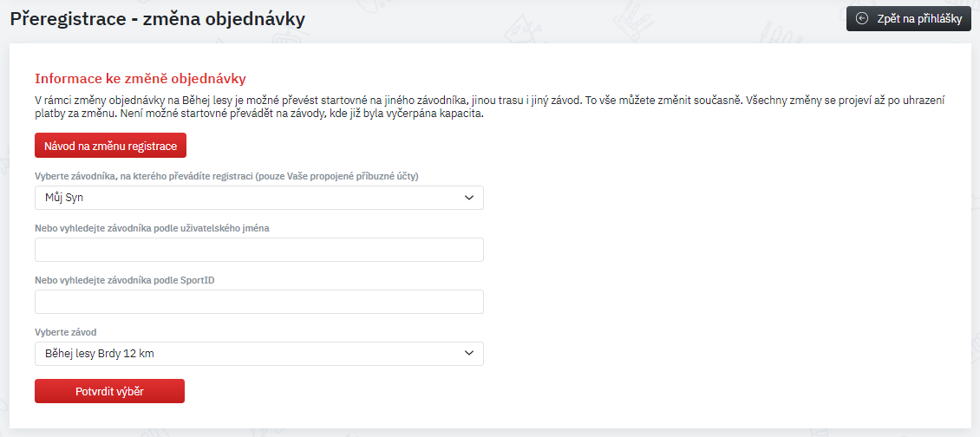Click chevron arrow of racer selection dropdown
This screenshot has height=437, width=980.
click(469, 198)
